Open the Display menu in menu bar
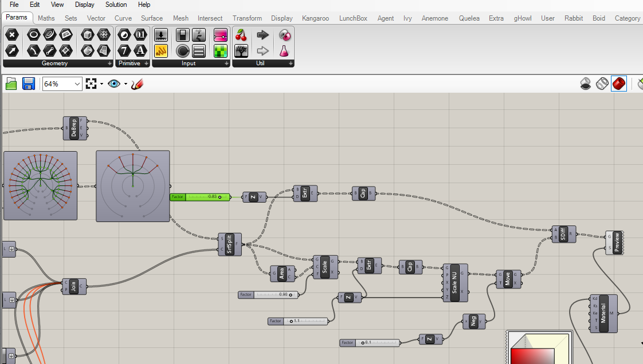 (84, 5)
